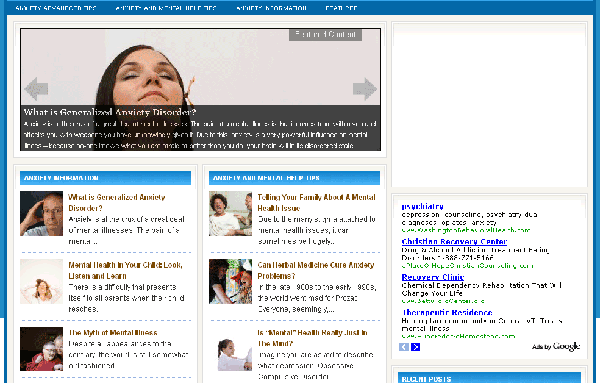The height and width of the screenshot is (383, 600).
Task: Click Ads by Google label
Action: pos(556,347)
